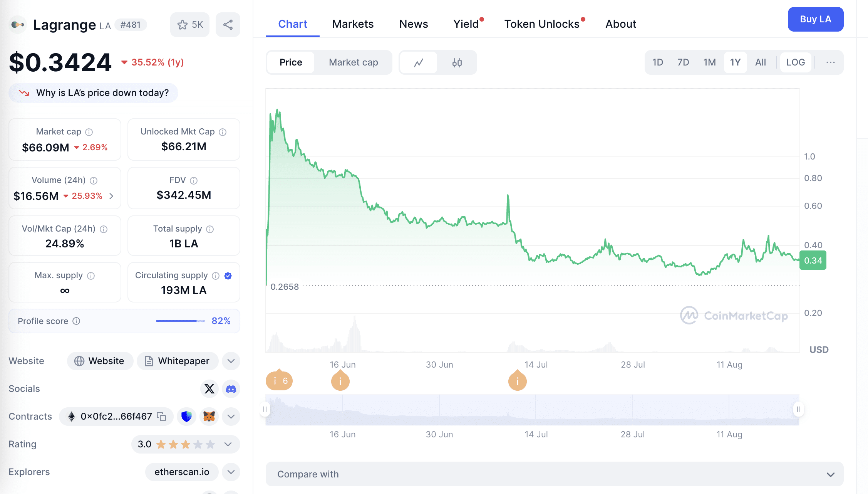The image size is (868, 494).
Task: Open the Website link
Action: (100, 361)
